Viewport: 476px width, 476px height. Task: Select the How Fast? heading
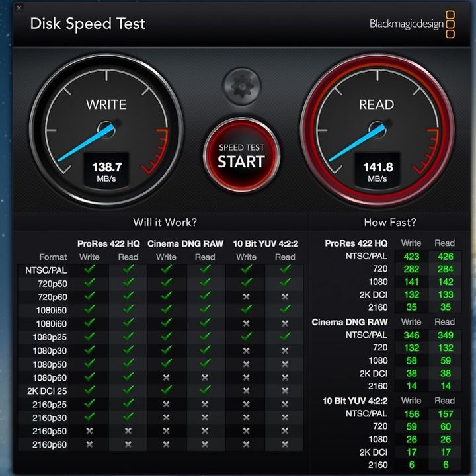point(390,223)
